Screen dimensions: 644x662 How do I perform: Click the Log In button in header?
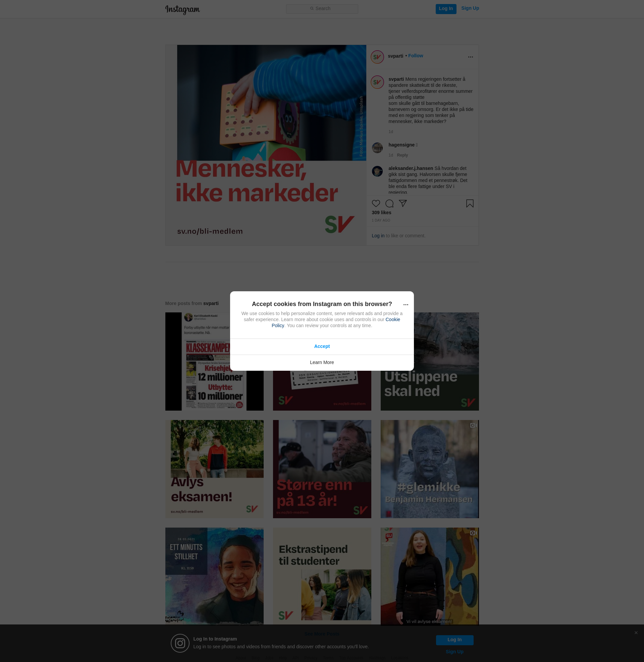click(x=446, y=9)
